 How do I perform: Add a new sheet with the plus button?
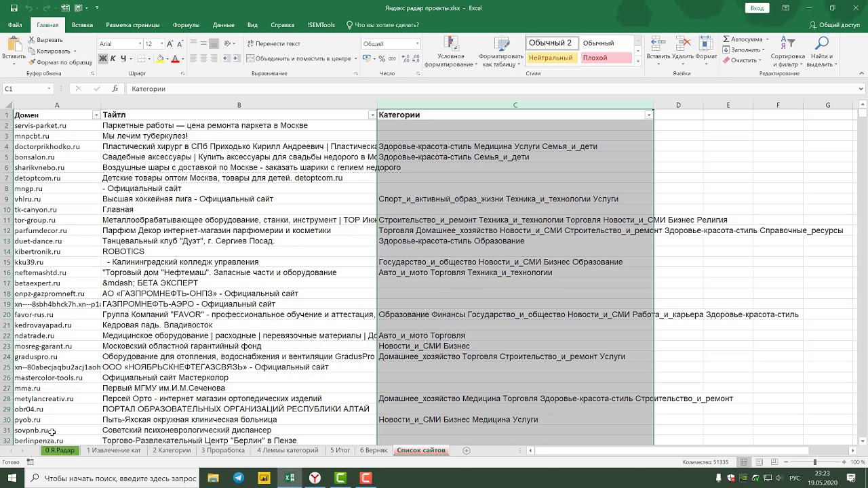(466, 451)
